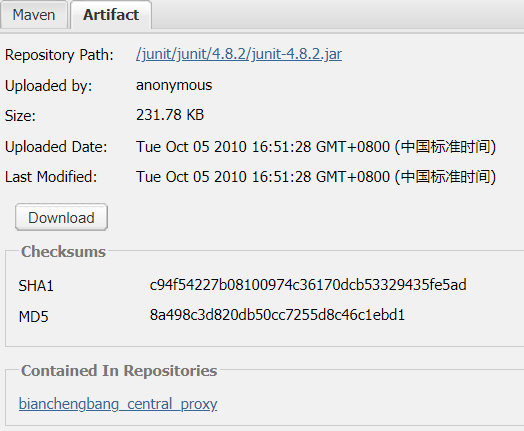
Task: Click the 'Uploaded by:' label
Action: (x=48, y=86)
